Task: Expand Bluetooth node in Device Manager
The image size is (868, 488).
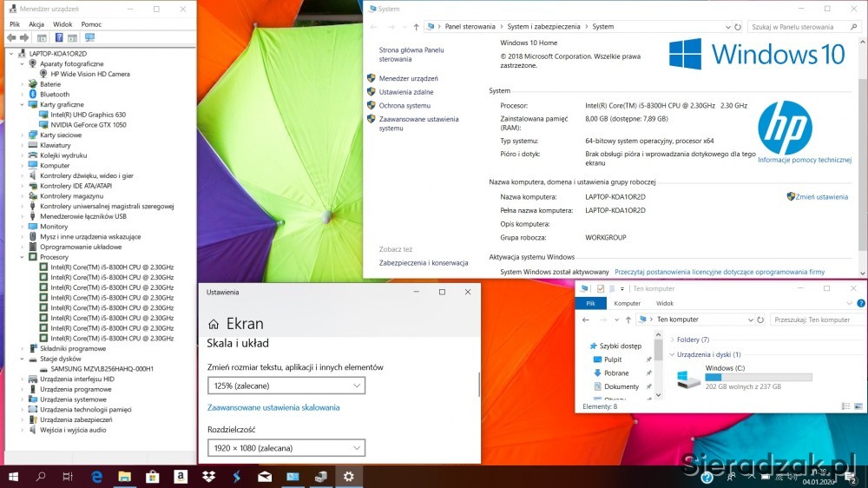Action: [23, 94]
